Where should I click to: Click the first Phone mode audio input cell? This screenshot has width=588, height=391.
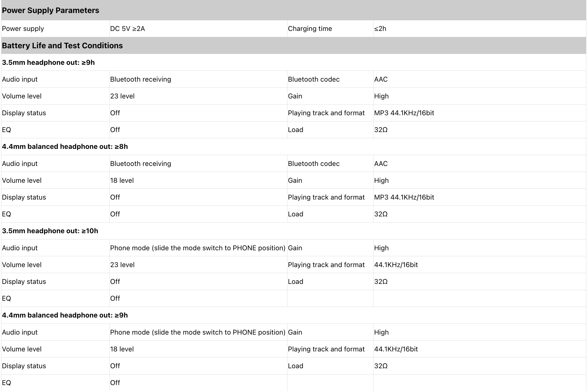point(198,248)
